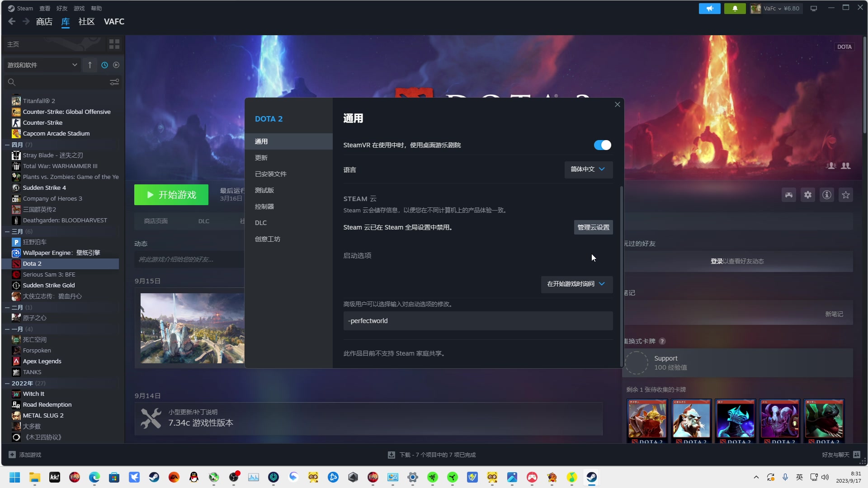Collapse the 四月 group in library list
This screenshot has height=488, width=868.
(7, 145)
